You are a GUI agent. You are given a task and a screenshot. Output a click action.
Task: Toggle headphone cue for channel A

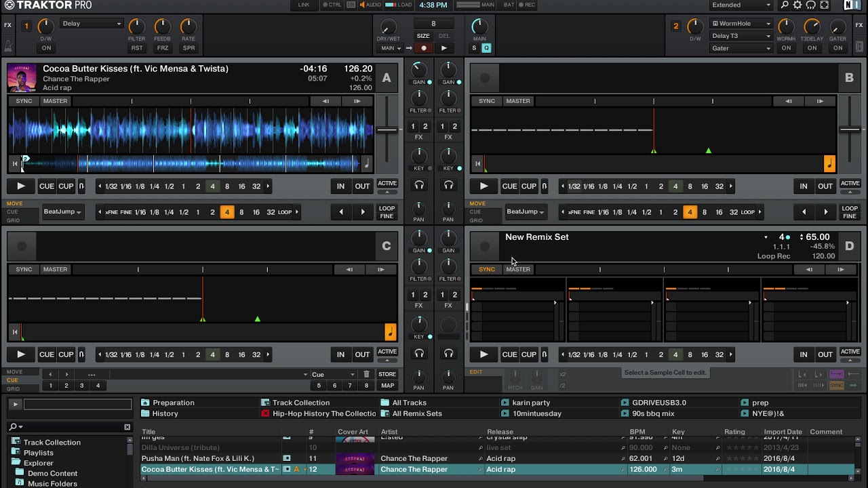tap(419, 185)
